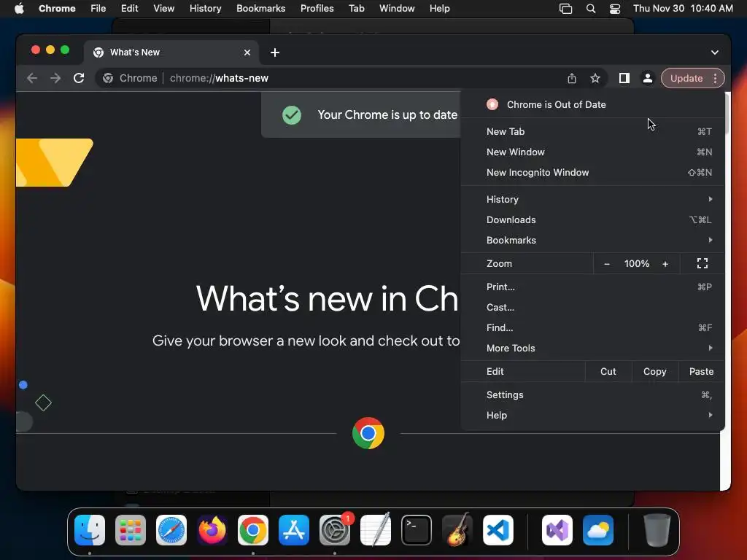The height and width of the screenshot is (560, 747).
Task: Open the Trash in the dock
Action: [657, 530]
